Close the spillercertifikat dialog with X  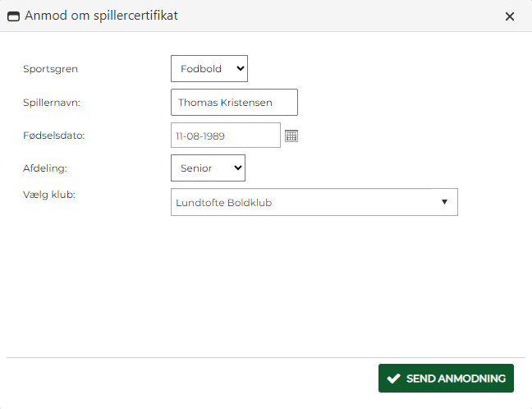tap(510, 16)
